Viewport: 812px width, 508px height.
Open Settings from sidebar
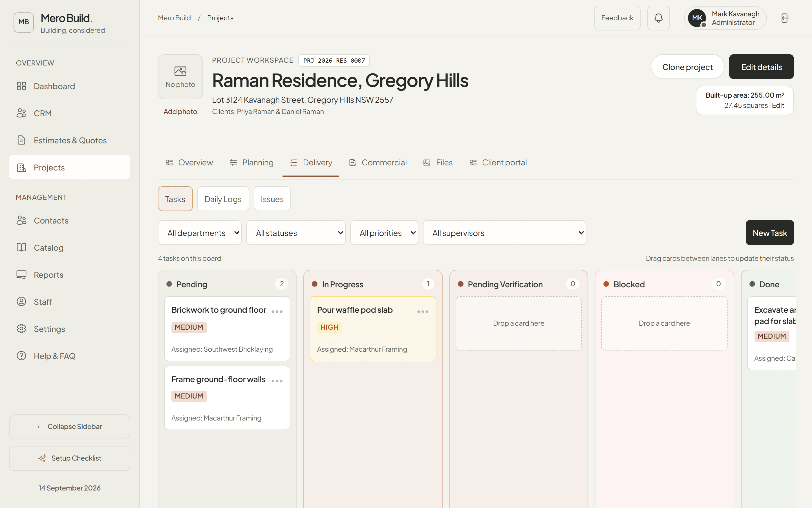69,329
